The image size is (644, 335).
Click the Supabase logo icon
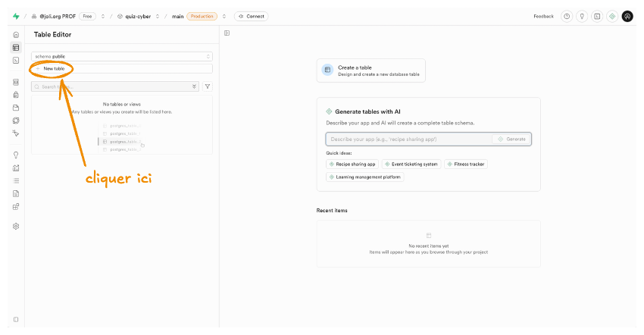point(16,16)
